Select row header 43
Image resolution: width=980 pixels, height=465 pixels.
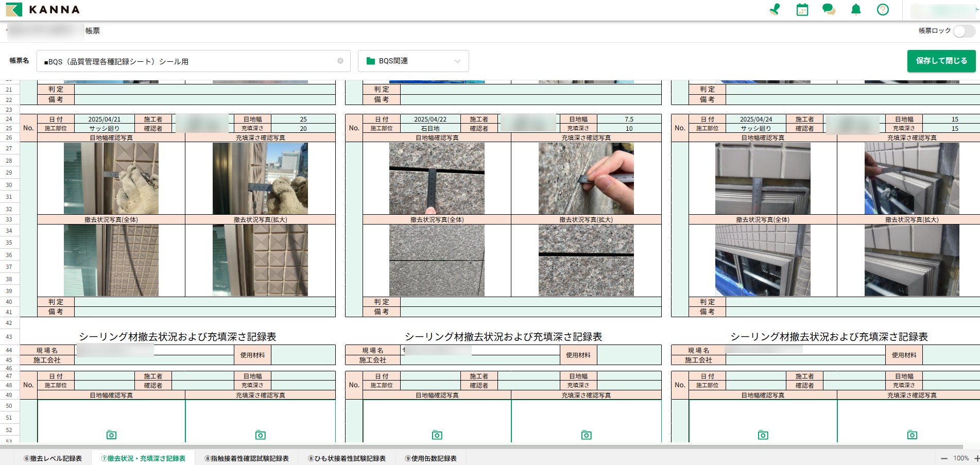point(9,336)
